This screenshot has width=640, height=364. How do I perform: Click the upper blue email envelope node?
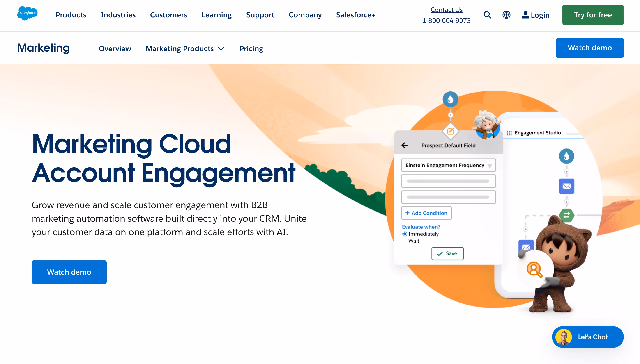tap(566, 186)
